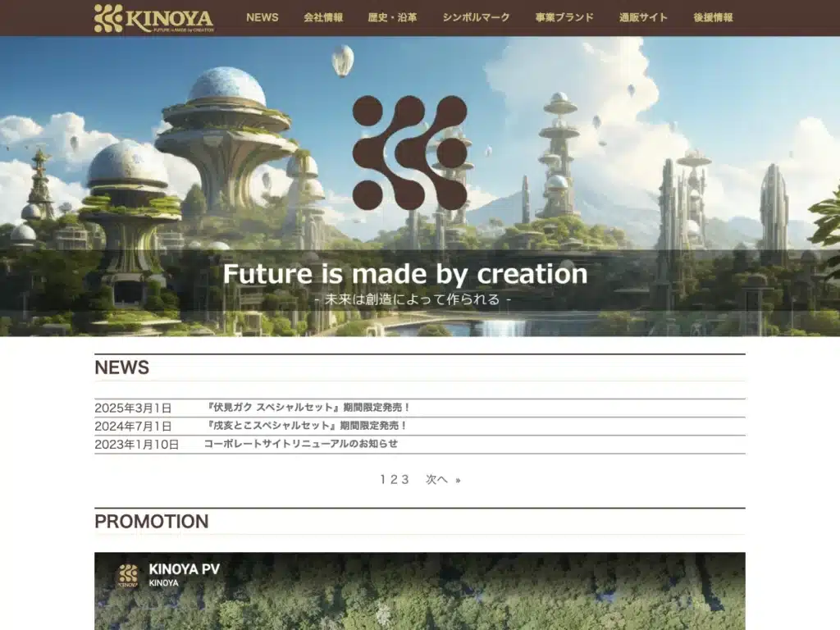Click the large brown symbol mark in the hero image

(410, 153)
